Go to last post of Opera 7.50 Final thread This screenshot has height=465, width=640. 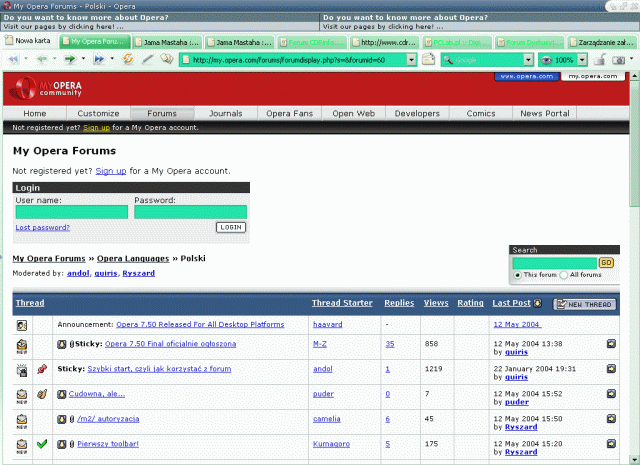point(611,344)
